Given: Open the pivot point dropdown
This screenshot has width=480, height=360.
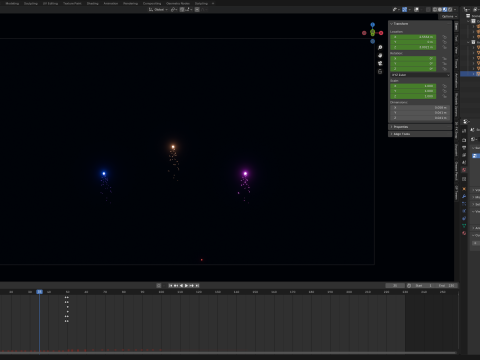Looking at the screenshot, I should [174, 9].
